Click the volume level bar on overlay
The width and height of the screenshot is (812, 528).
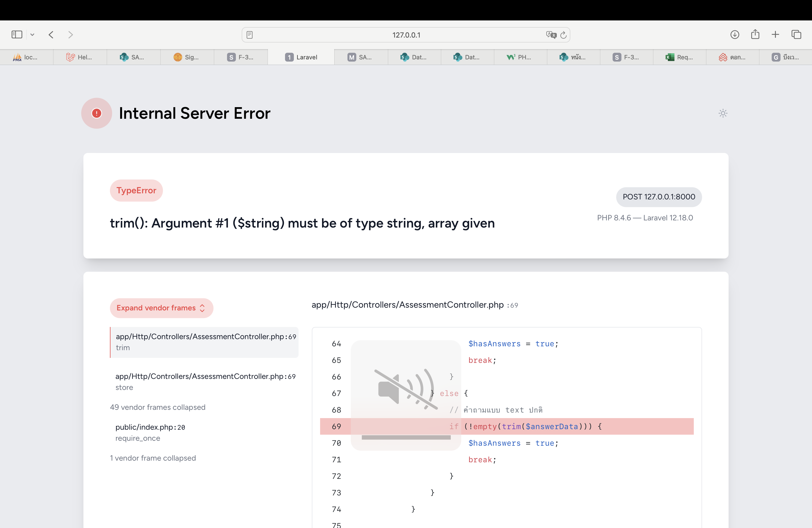click(406, 437)
